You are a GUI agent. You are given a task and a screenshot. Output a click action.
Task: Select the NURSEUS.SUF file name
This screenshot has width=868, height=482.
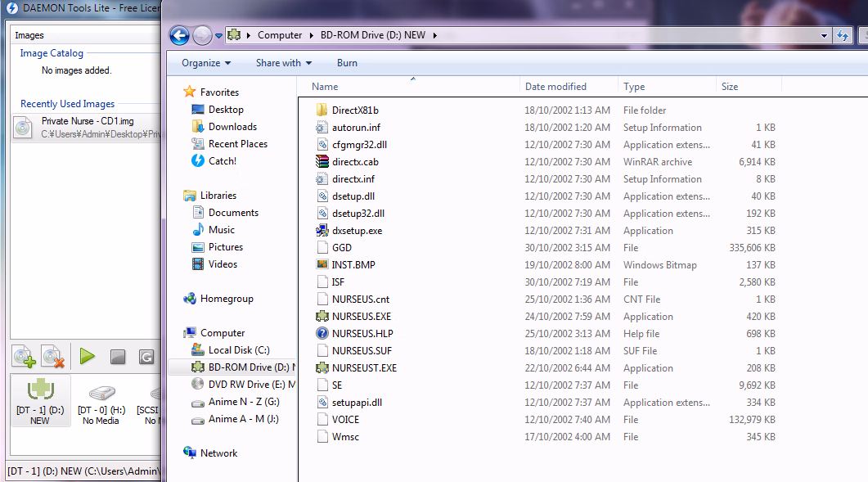362,351
